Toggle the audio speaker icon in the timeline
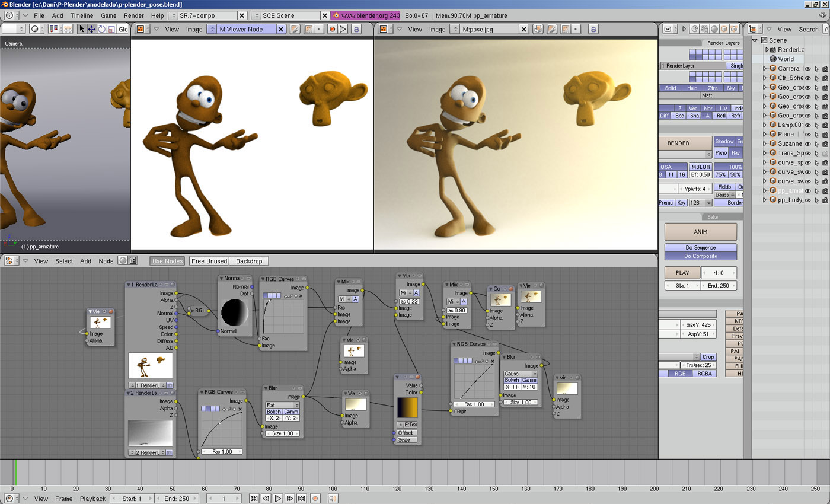Image resolution: width=830 pixels, height=504 pixels. point(333,499)
